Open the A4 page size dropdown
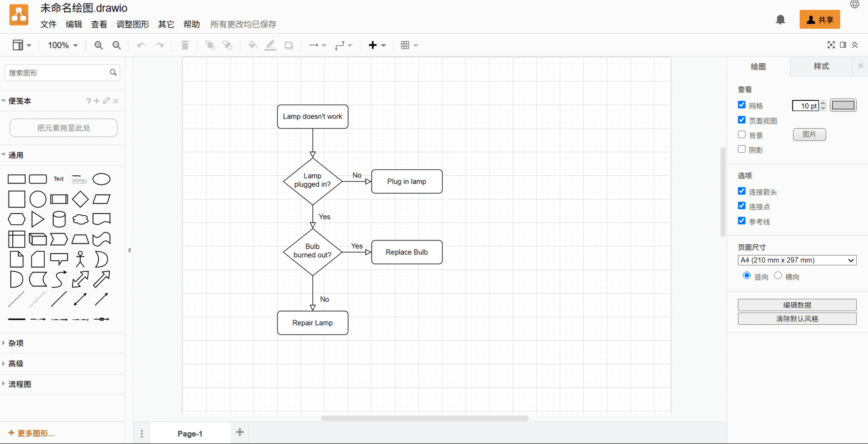 coord(797,260)
